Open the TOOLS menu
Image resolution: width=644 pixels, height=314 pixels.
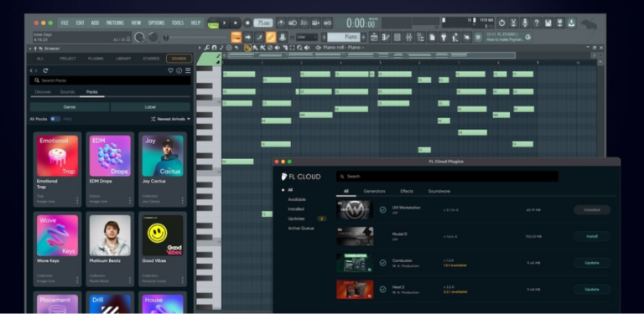(x=178, y=23)
